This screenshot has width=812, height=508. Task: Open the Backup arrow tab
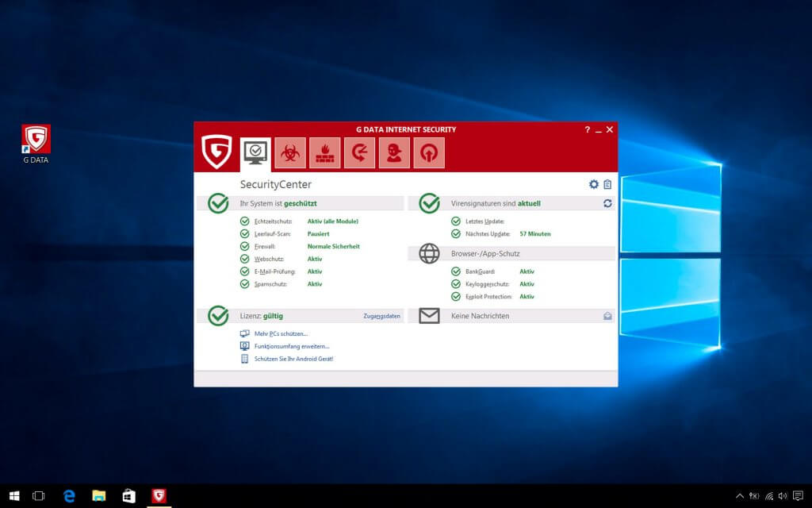tap(359, 153)
